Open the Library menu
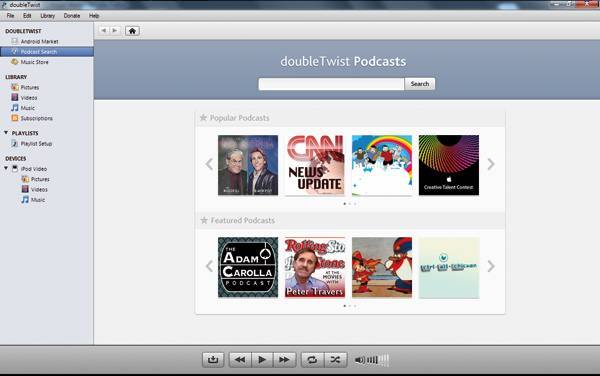Screen dimensions: 600x376 tap(47, 16)
